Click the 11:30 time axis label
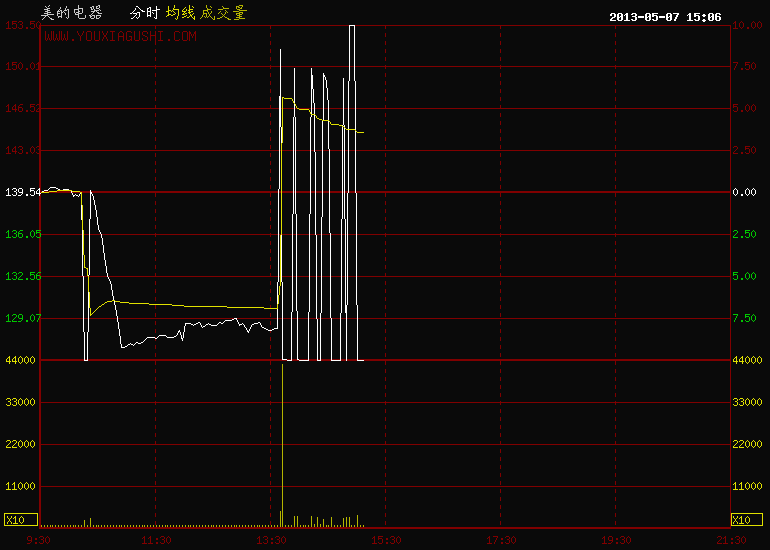The image size is (770, 550). click(x=156, y=541)
